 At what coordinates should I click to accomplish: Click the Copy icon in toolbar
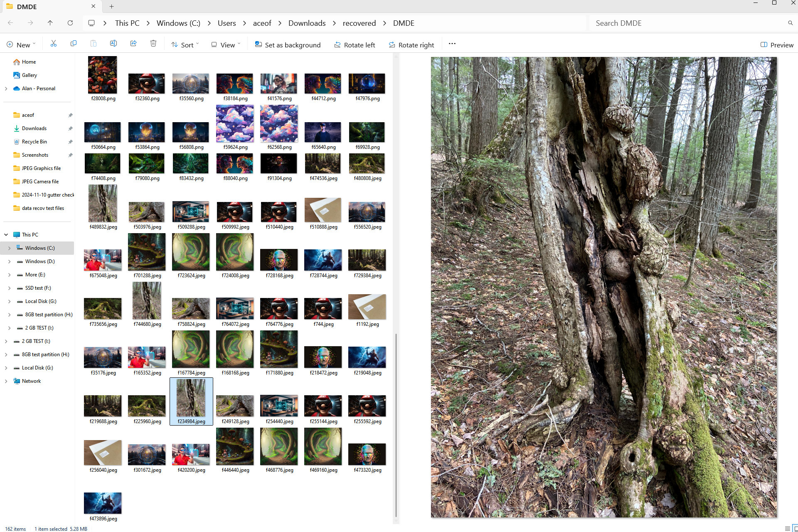tap(74, 44)
